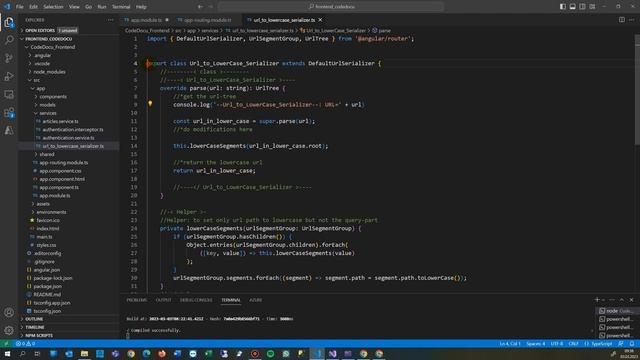
Task: Open package.json in explorer
Action: tap(48, 286)
